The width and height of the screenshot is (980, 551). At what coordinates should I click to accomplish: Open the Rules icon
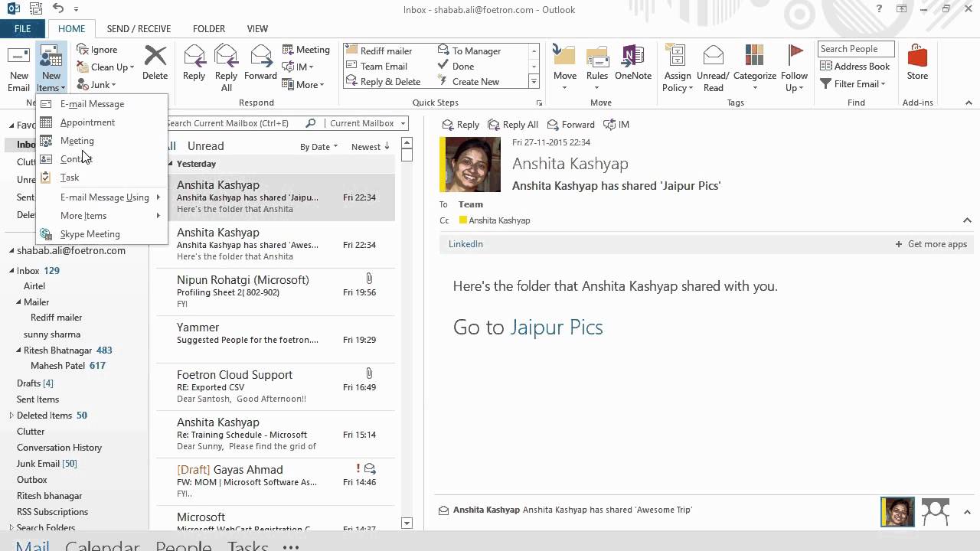[597, 57]
